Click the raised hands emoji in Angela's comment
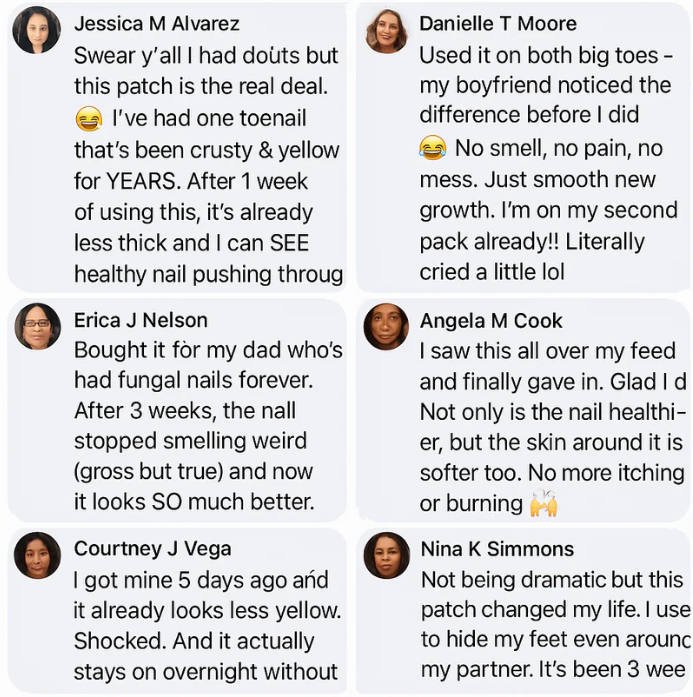Viewport: 693px width, 697px height. 544,503
